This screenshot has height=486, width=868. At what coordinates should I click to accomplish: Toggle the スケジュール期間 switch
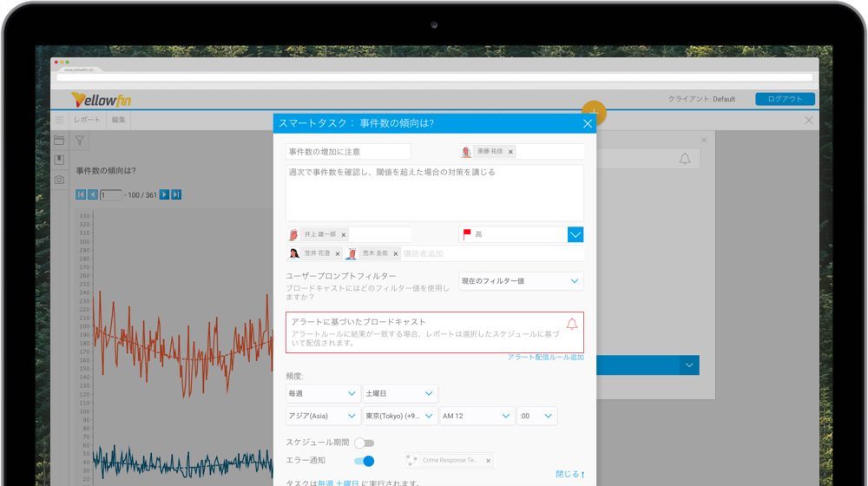[x=364, y=443]
